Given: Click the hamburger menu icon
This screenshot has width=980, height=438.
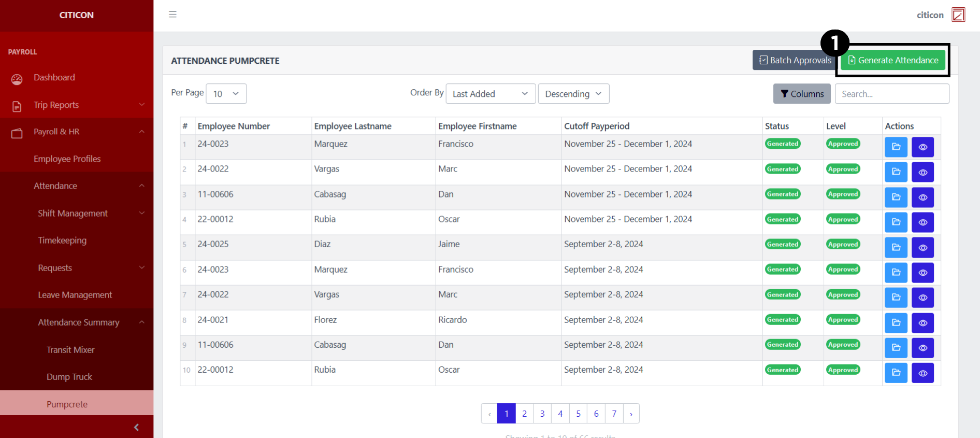Looking at the screenshot, I should [172, 15].
